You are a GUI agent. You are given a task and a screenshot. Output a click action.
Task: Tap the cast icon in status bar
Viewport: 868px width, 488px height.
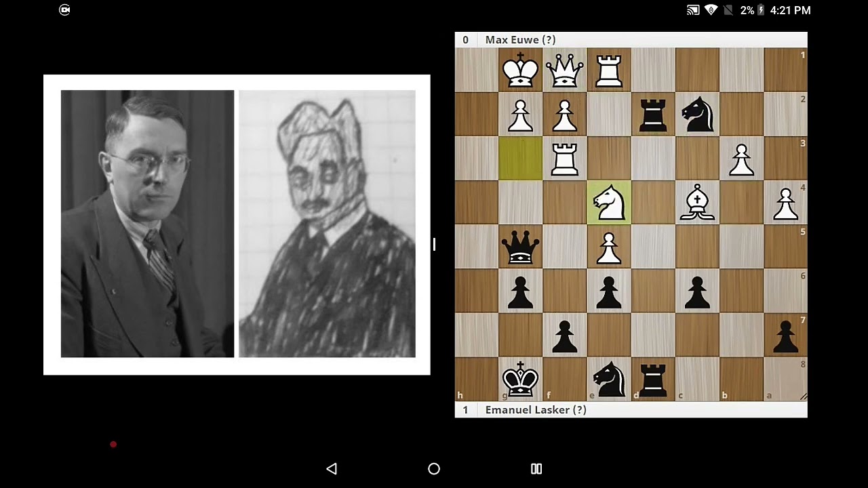693,10
